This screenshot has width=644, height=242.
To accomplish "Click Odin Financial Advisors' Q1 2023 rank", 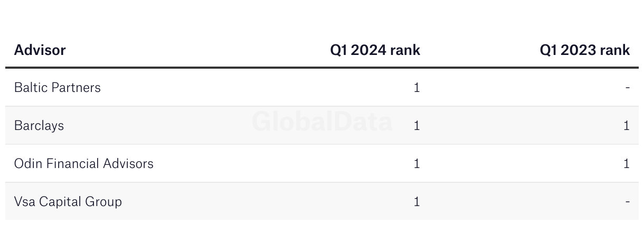I will click(627, 163).
